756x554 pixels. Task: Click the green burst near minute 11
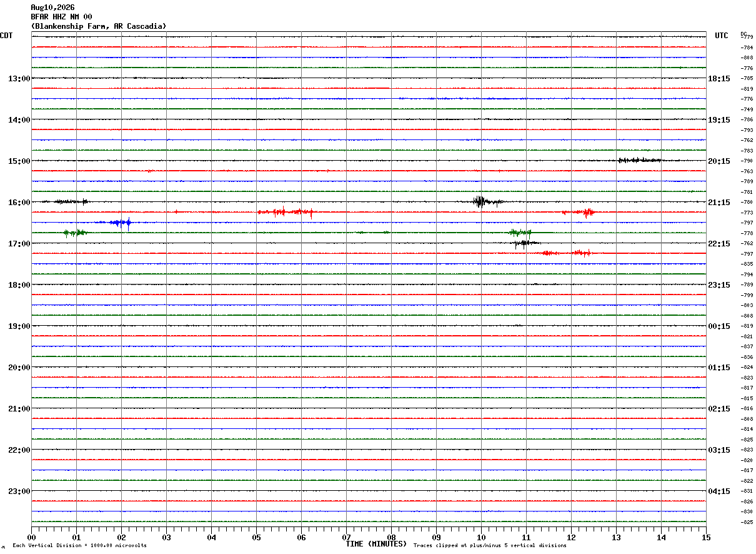point(520,233)
